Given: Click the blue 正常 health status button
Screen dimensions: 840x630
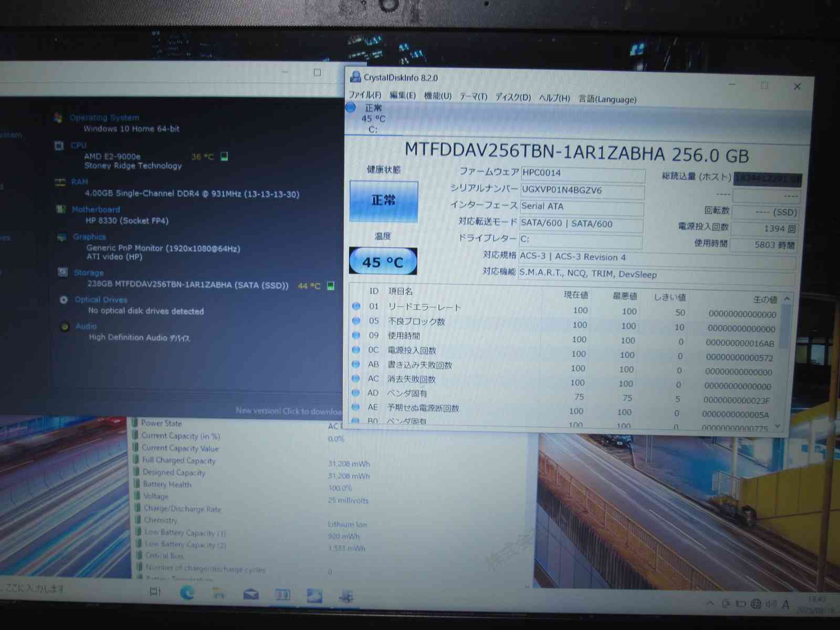Looking at the screenshot, I should [x=383, y=201].
